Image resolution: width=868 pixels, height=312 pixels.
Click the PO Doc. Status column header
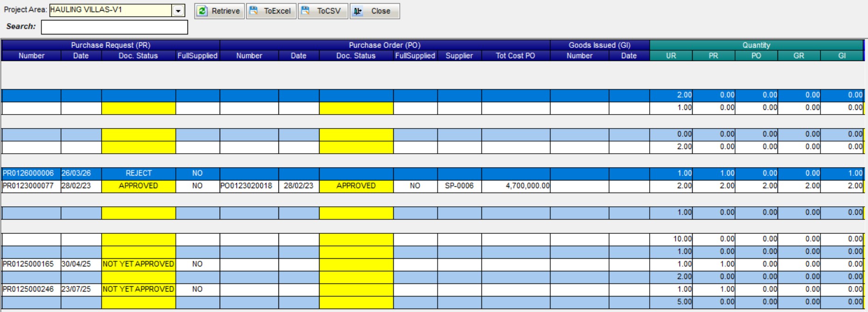tap(356, 56)
